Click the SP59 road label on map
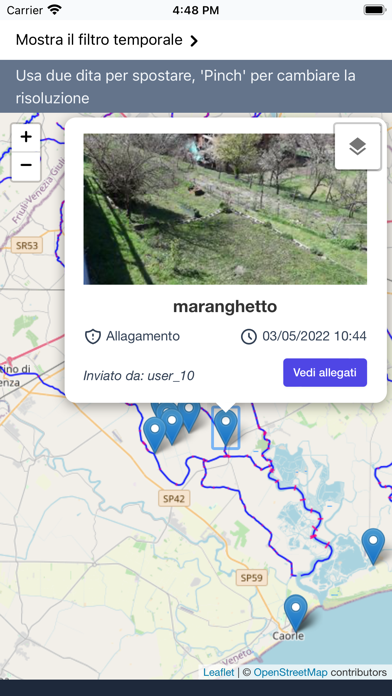The image size is (392, 696). [252, 578]
